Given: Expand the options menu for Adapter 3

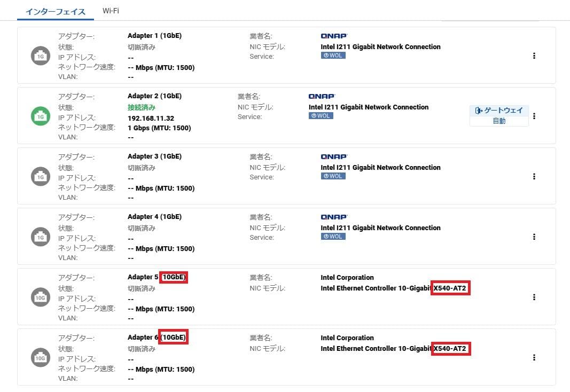Looking at the screenshot, I should click(x=534, y=177).
